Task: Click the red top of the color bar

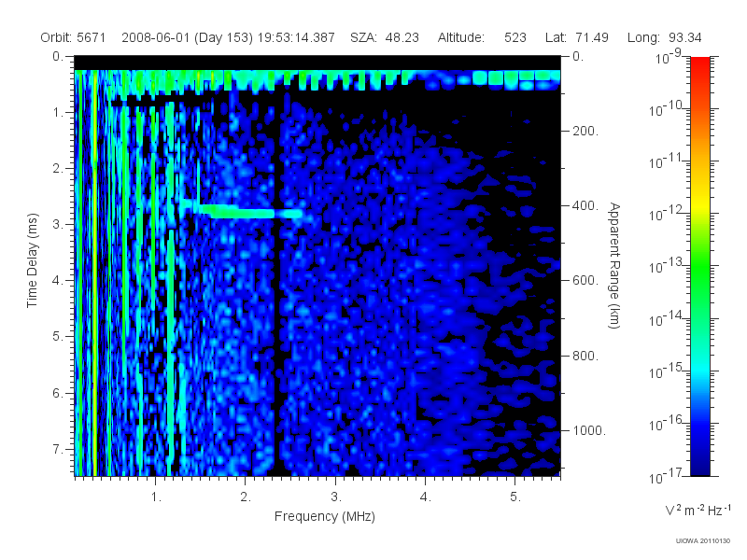Action: [699, 64]
